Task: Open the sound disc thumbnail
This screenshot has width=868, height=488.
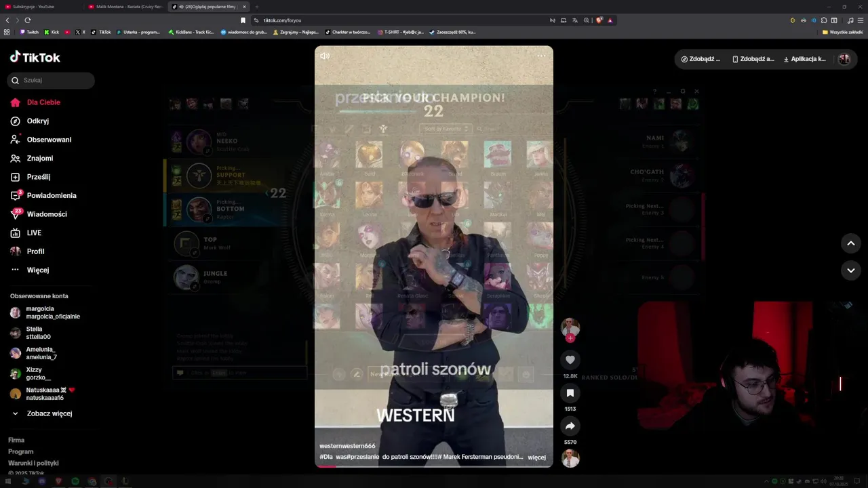Action: pos(570,458)
